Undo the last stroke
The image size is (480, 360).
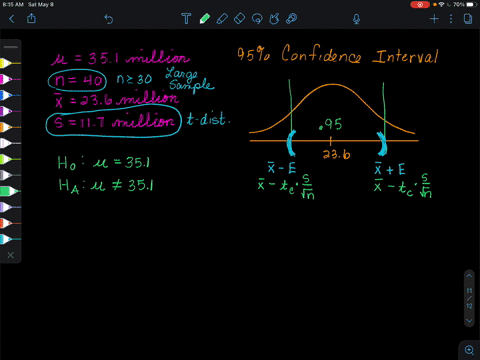pos(109,19)
